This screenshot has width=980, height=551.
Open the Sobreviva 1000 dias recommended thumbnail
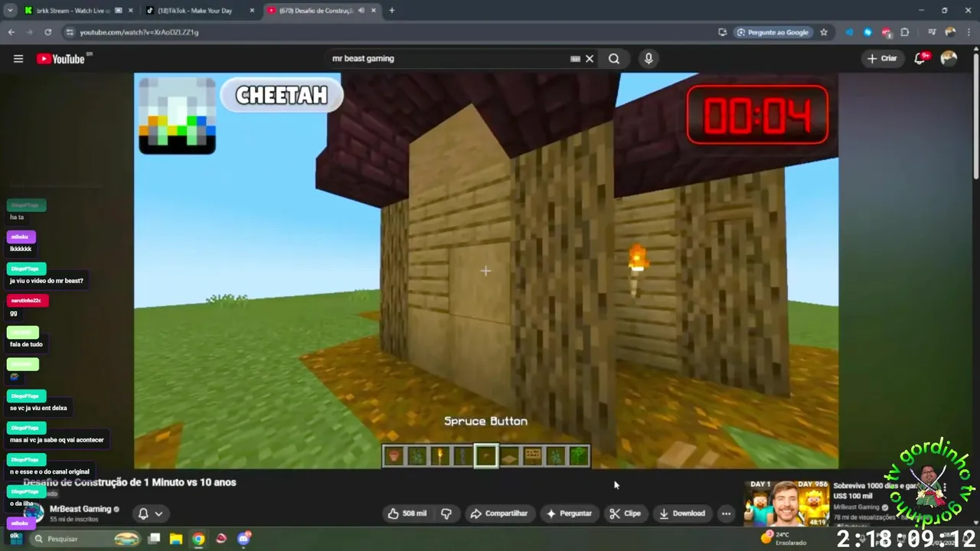(786, 504)
